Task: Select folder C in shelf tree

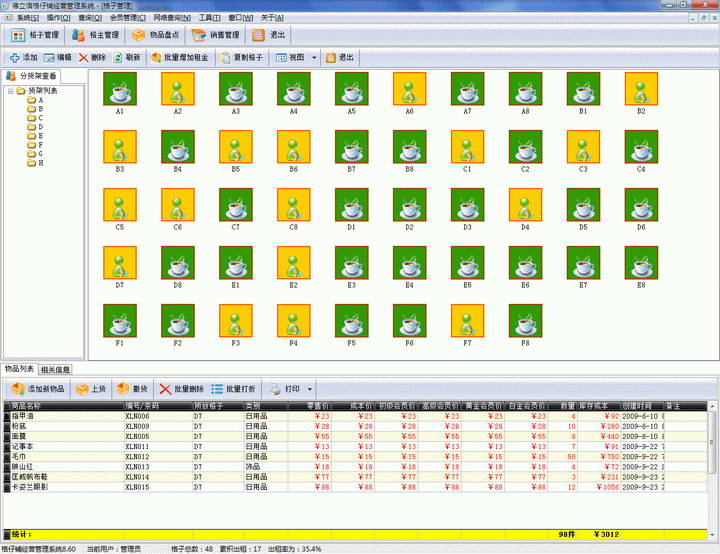Action: pos(35,118)
